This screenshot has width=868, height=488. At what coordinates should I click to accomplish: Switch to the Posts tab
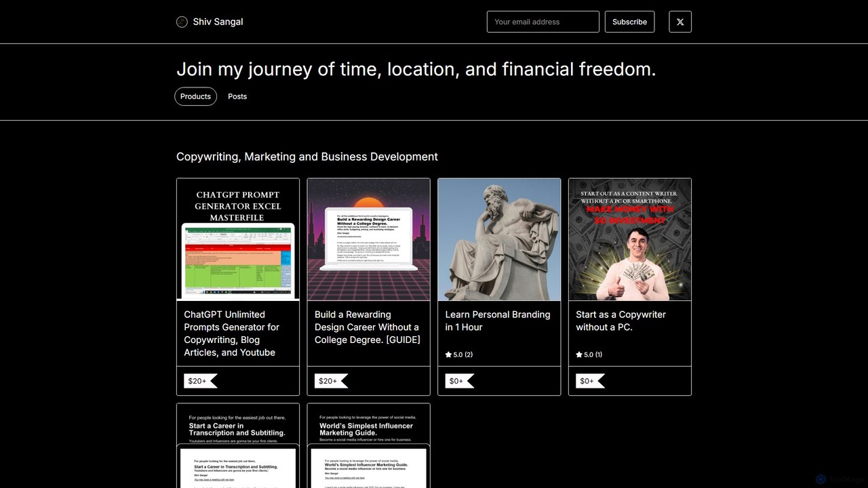237,96
